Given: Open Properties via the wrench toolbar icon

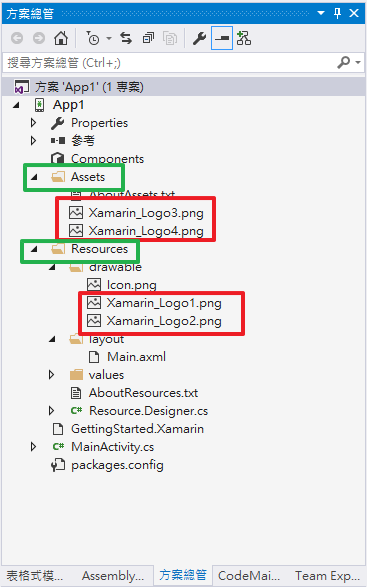Looking at the screenshot, I should (x=199, y=38).
